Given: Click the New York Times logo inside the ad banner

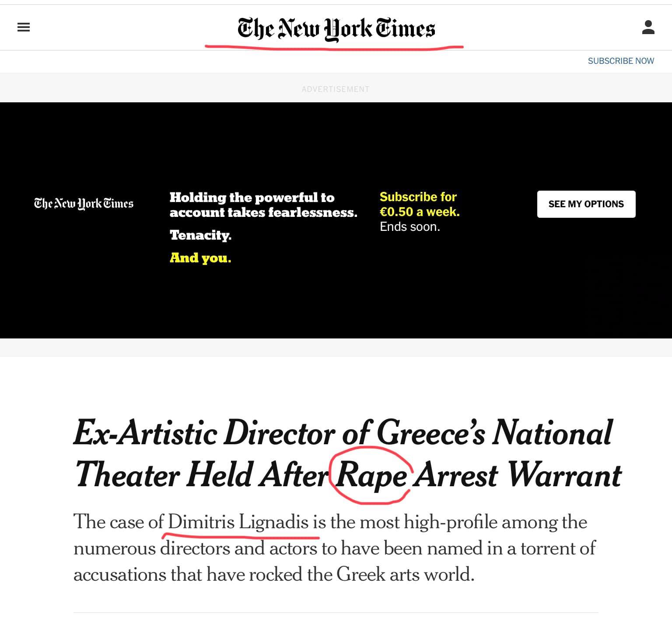Looking at the screenshot, I should pos(84,204).
